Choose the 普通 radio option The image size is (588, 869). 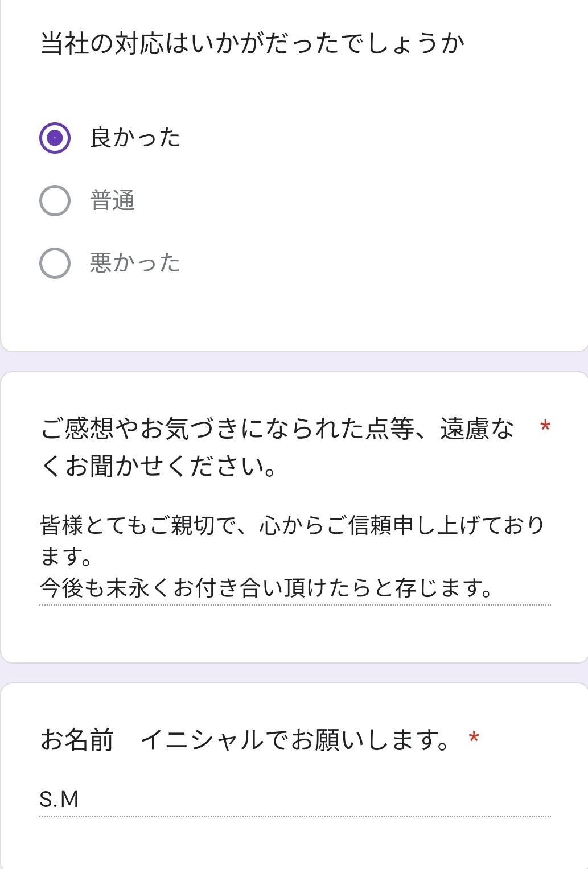[55, 200]
